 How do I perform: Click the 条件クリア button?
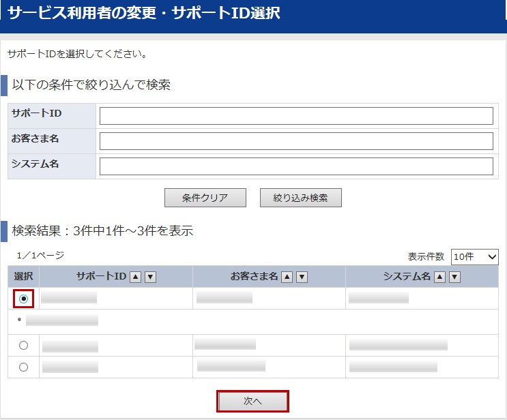pos(205,198)
